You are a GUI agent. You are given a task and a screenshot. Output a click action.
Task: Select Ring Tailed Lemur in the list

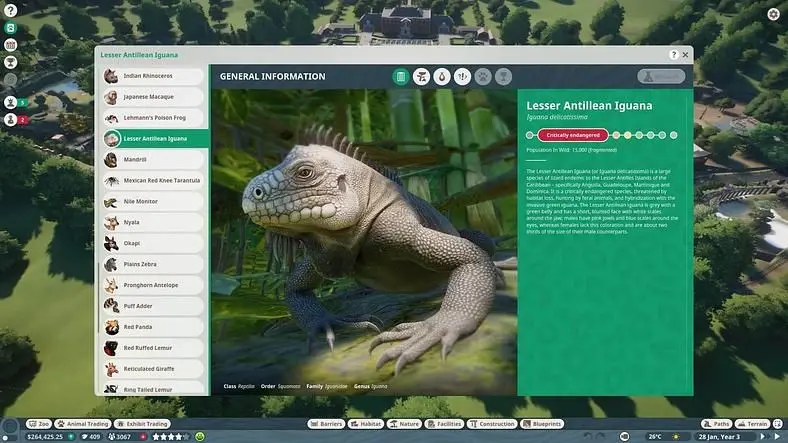point(153,389)
